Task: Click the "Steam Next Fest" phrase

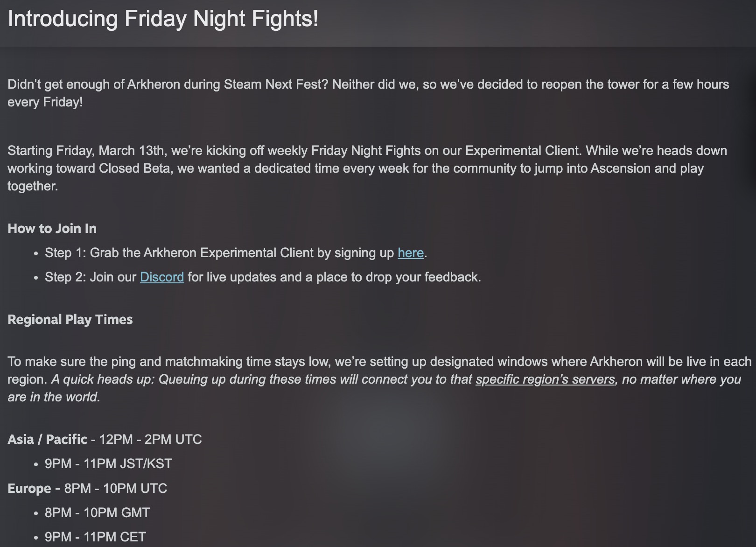Action: pos(276,84)
